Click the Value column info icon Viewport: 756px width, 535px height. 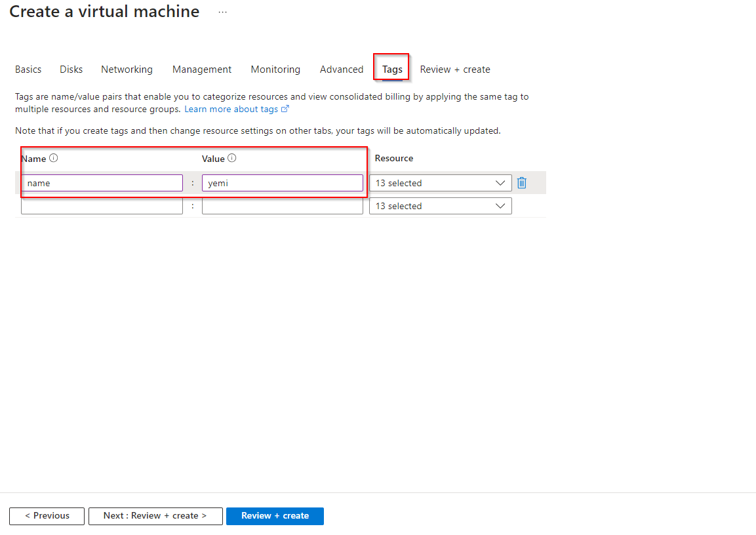click(232, 158)
